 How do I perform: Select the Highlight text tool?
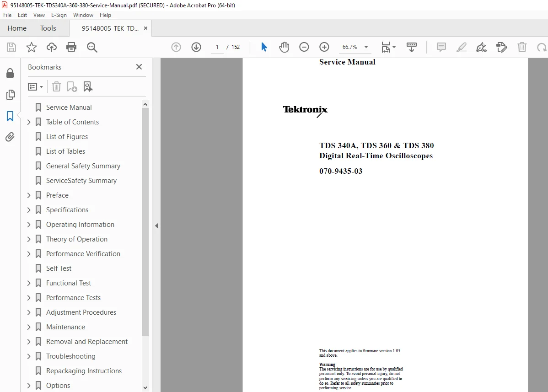(462, 47)
